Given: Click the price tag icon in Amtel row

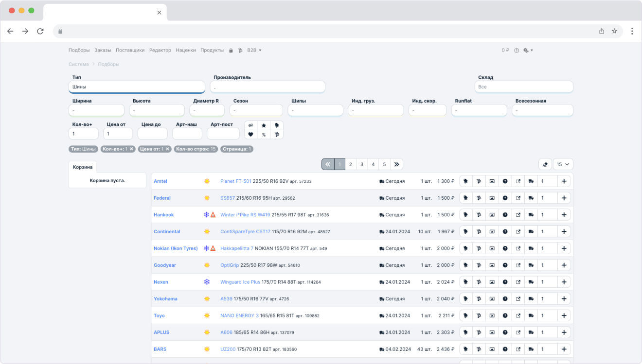Looking at the screenshot, I should click(465, 181).
